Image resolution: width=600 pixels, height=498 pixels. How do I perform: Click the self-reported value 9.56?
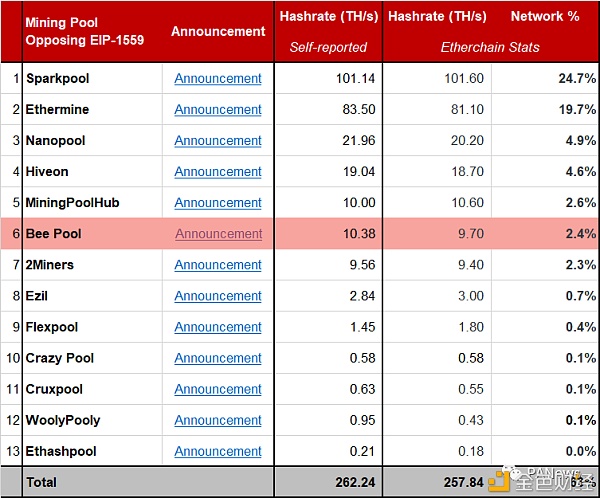pyautogui.click(x=362, y=265)
